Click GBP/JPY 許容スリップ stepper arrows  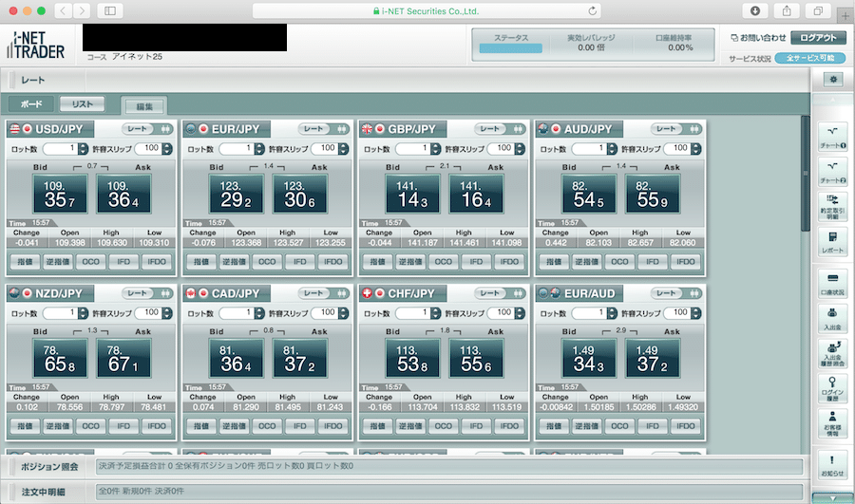pos(520,149)
